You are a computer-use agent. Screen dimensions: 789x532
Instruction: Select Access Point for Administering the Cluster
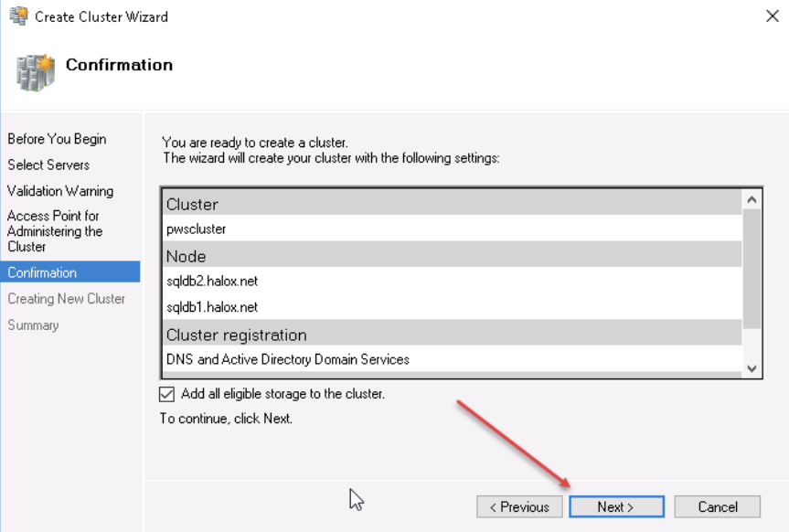coord(54,231)
